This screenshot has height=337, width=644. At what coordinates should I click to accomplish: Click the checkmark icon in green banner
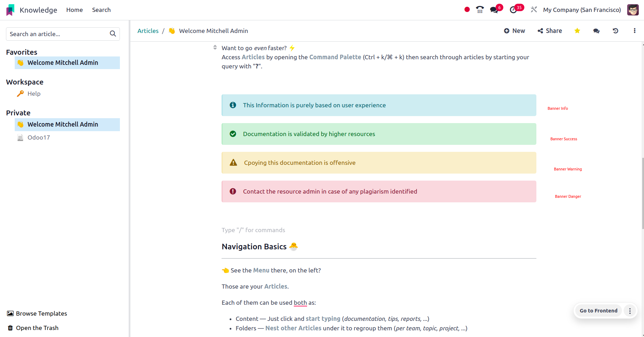[233, 134]
